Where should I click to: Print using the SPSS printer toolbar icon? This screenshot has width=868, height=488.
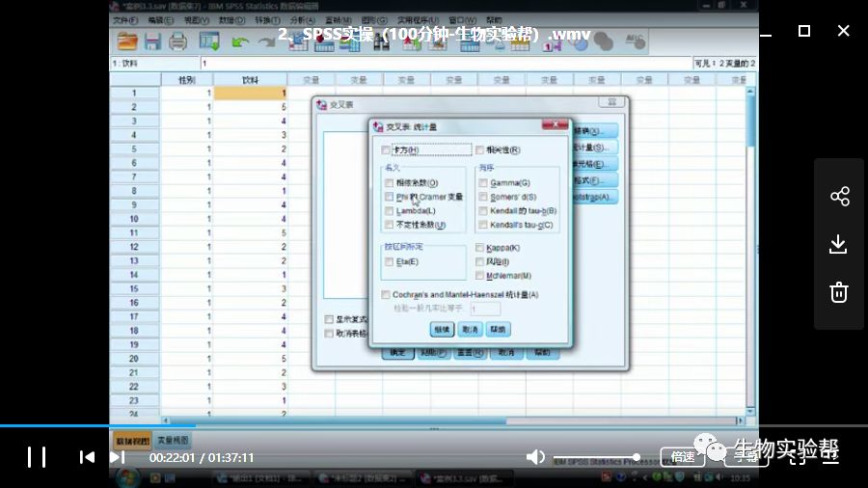[x=177, y=41]
